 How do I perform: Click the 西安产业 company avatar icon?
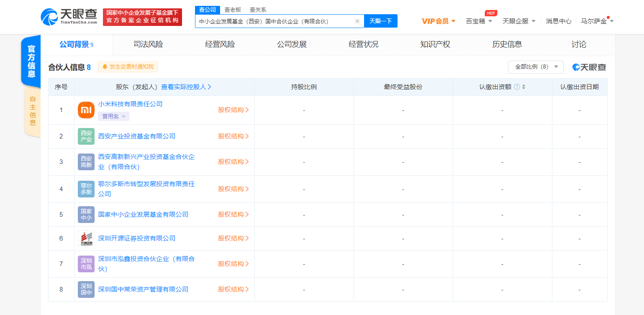[x=86, y=136]
